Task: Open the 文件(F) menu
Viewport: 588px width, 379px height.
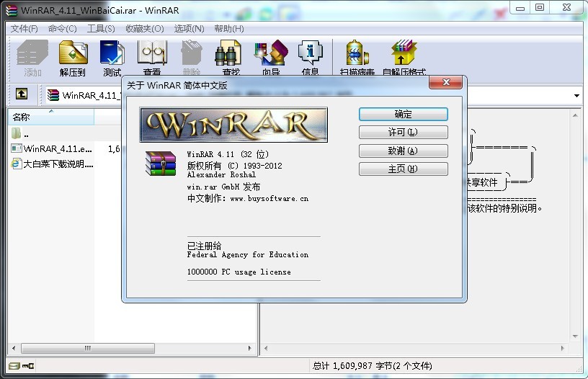Action: click(x=24, y=28)
